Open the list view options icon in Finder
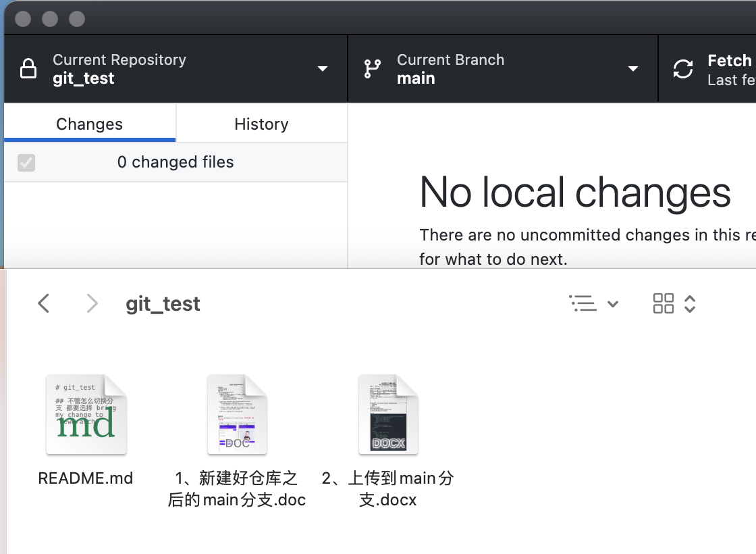Image resolution: width=756 pixels, height=554 pixels. pyautogui.click(x=583, y=303)
